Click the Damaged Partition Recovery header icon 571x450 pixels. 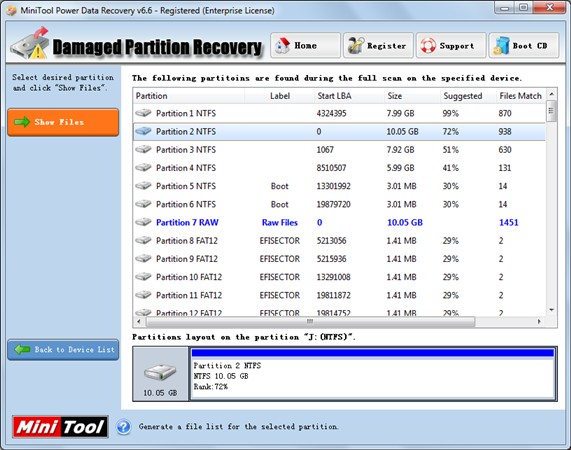pyautogui.click(x=30, y=43)
